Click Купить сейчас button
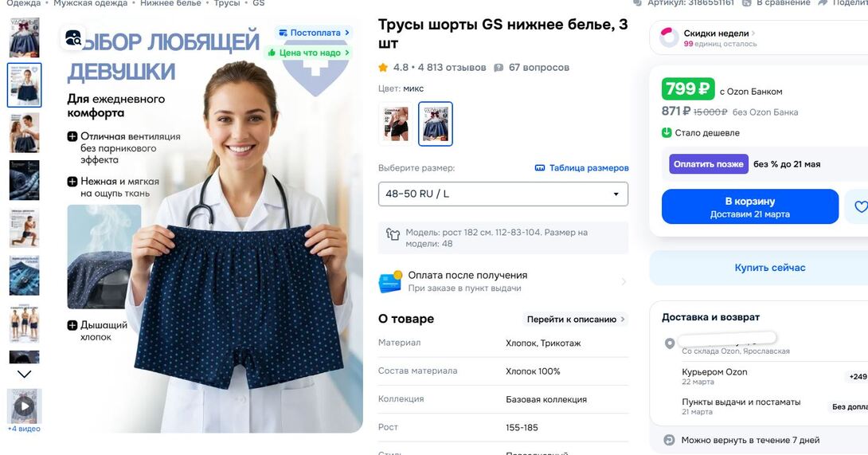This screenshot has width=868, height=455. pos(769,268)
